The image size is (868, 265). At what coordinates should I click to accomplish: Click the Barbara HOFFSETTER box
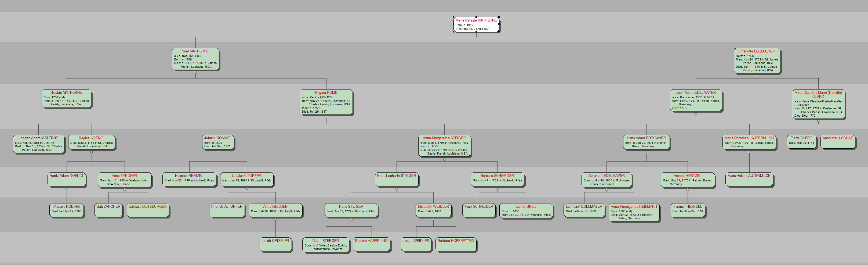pos(456,244)
